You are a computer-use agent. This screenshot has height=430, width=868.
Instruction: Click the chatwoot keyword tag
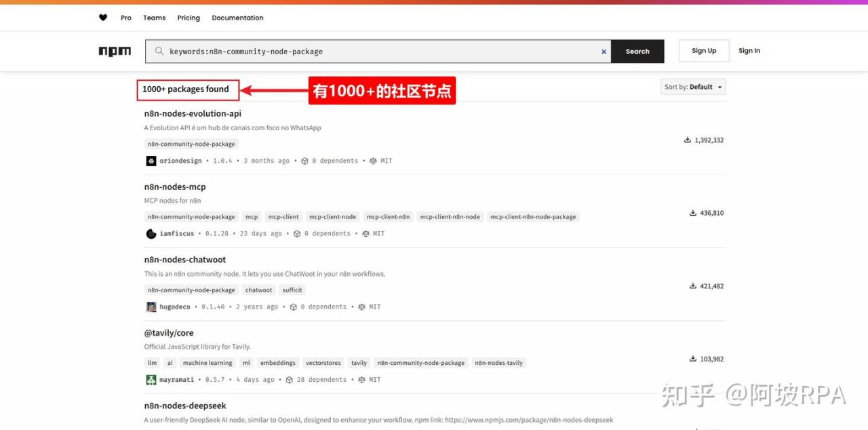(x=258, y=290)
